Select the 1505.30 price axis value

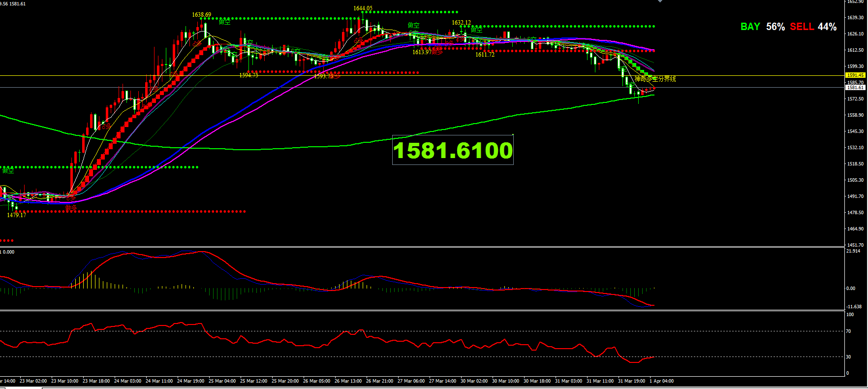point(855,180)
